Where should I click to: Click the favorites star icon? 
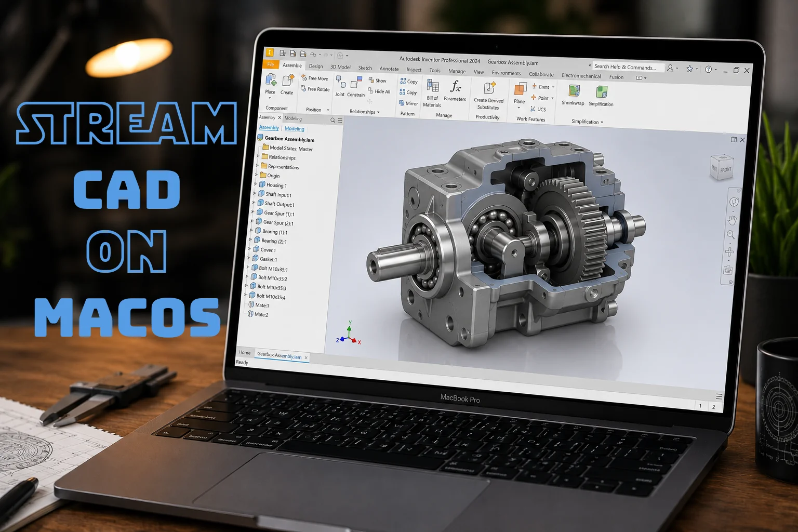point(689,69)
